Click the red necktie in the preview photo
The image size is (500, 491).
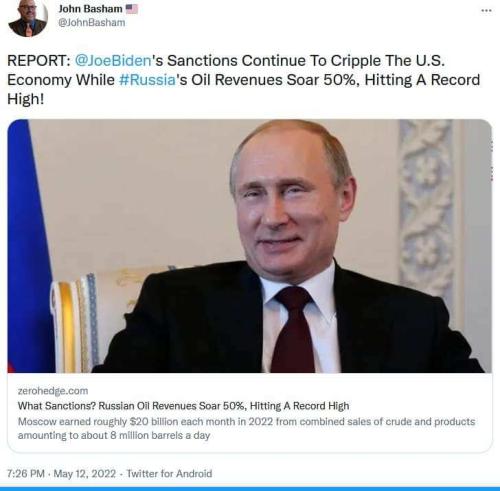pos(293,330)
